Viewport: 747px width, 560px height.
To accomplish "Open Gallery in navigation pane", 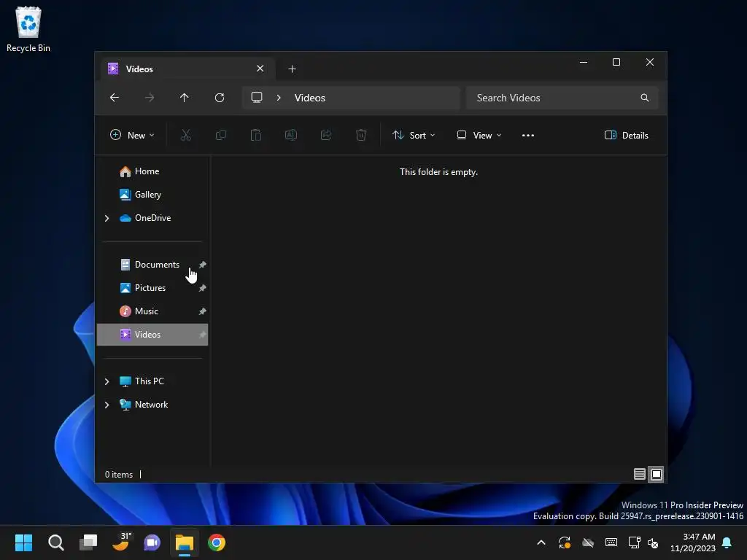I will point(152,195).
